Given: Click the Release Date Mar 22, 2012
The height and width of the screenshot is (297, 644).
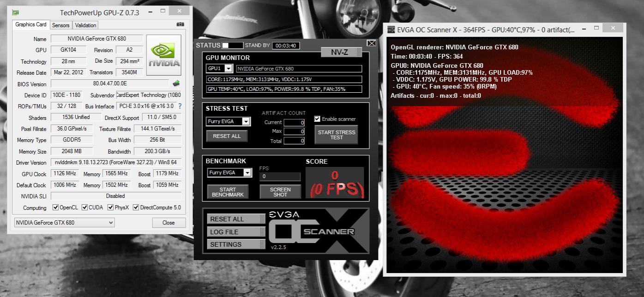Looking at the screenshot, I should 68,72.
